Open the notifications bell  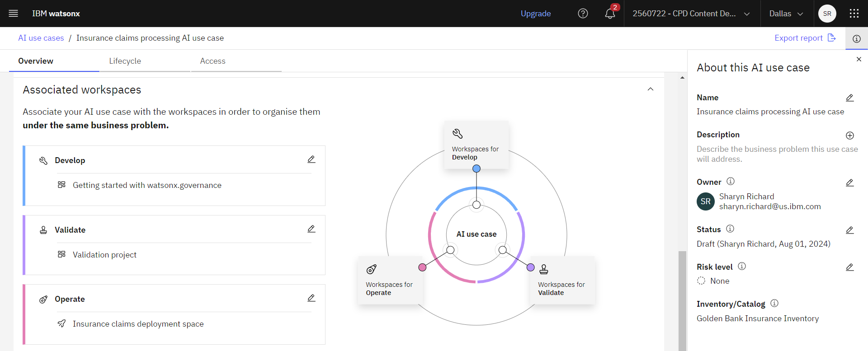[x=610, y=14]
